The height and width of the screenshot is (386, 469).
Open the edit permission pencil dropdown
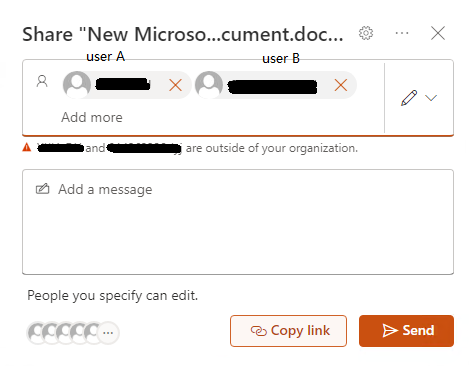(x=419, y=98)
